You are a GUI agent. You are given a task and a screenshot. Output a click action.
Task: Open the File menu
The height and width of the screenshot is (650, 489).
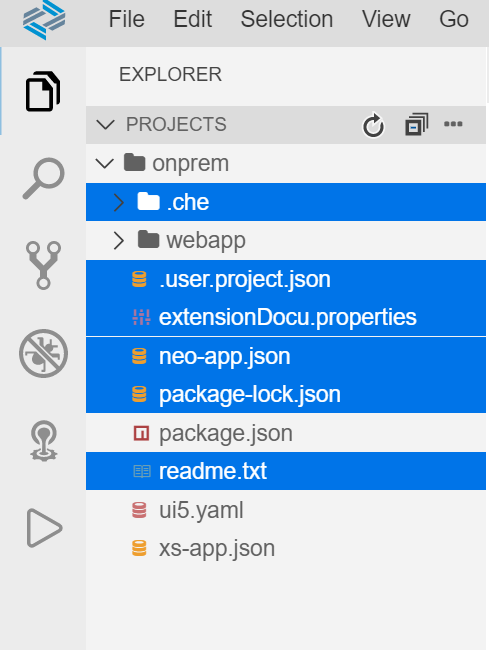point(126,19)
